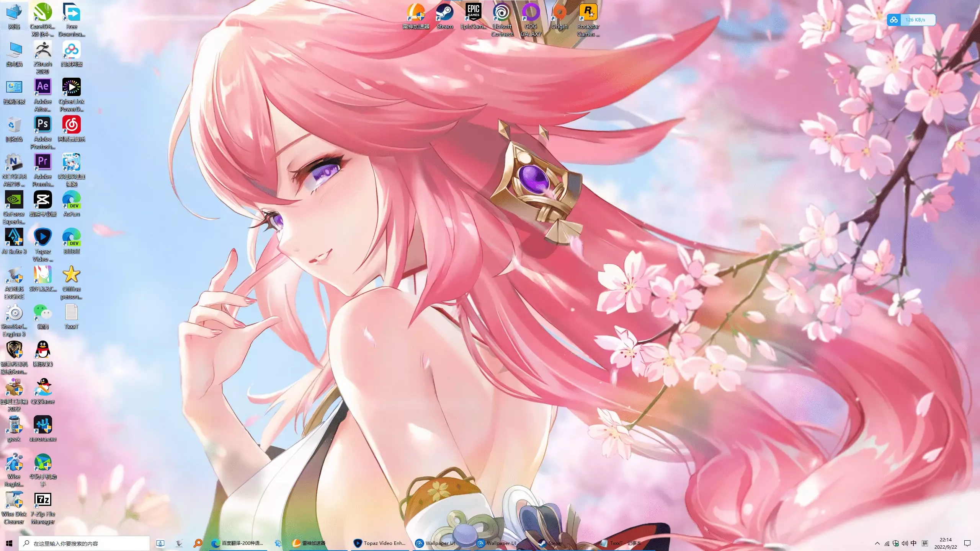980x551 pixels.
Task: Open 网易云音乐 from the desktop
Action: coord(72,129)
